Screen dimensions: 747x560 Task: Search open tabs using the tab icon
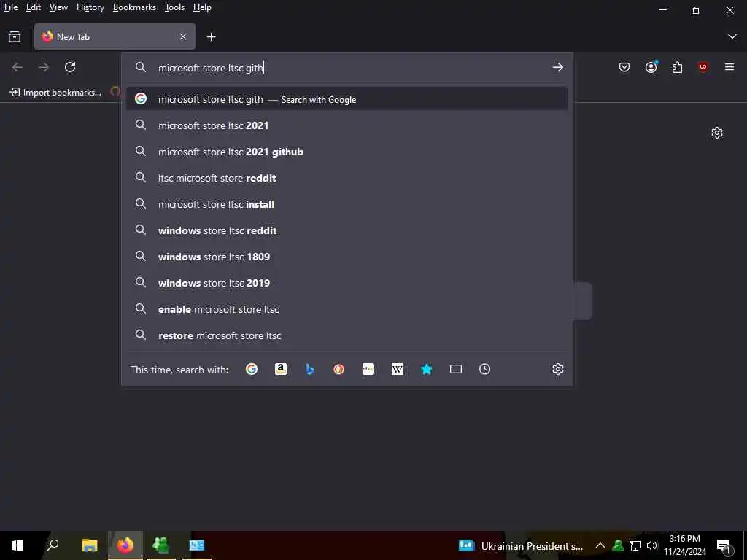click(456, 369)
